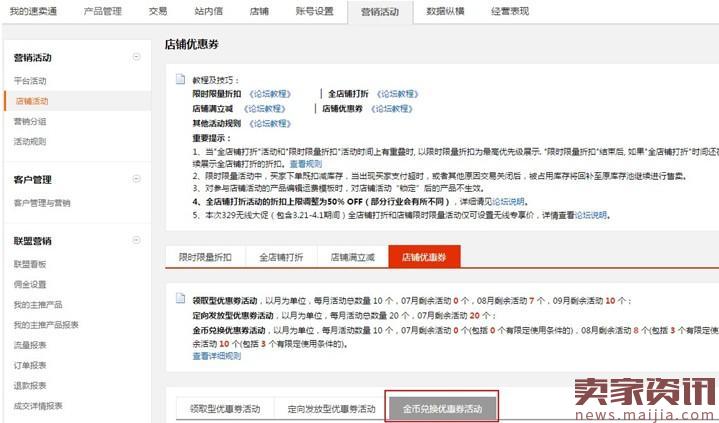Open 论坛教程 link for 其他活动规则

click(x=270, y=123)
